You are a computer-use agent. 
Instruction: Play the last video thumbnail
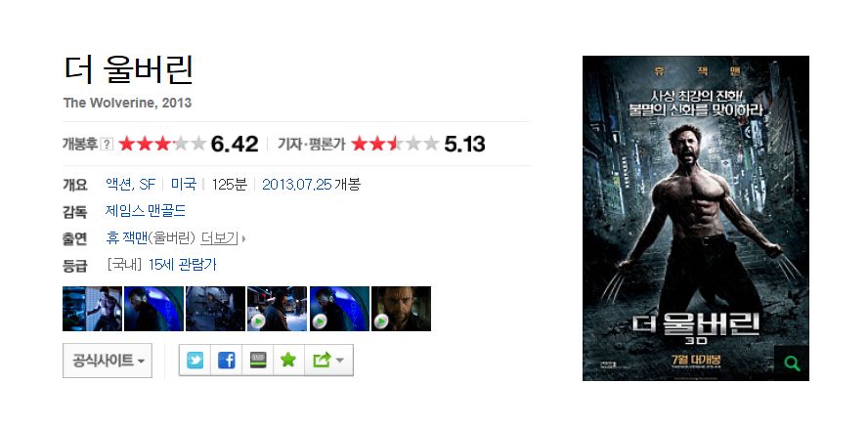(401, 309)
